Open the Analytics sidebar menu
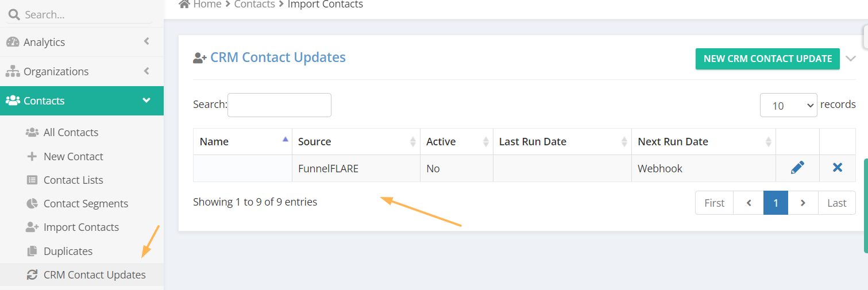 pyautogui.click(x=82, y=42)
